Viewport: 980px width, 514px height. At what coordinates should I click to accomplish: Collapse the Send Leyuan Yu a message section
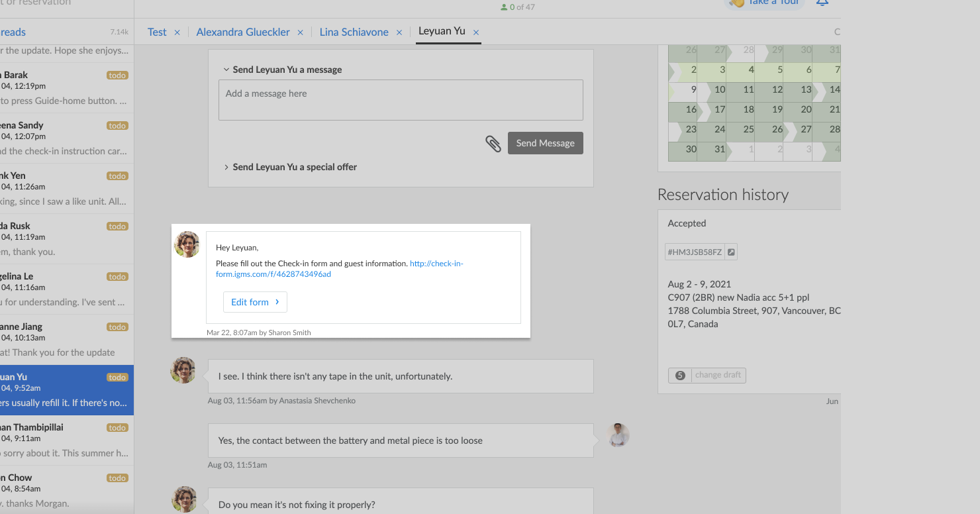[x=226, y=70]
